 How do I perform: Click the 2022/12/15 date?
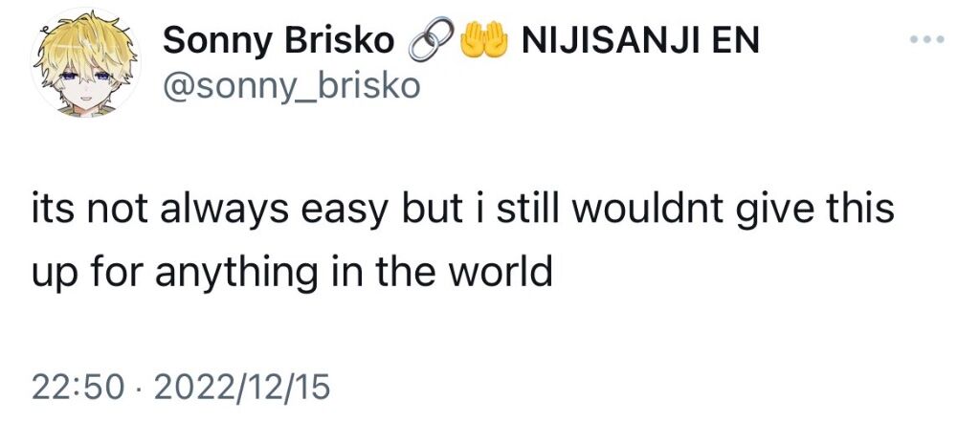[x=241, y=388]
